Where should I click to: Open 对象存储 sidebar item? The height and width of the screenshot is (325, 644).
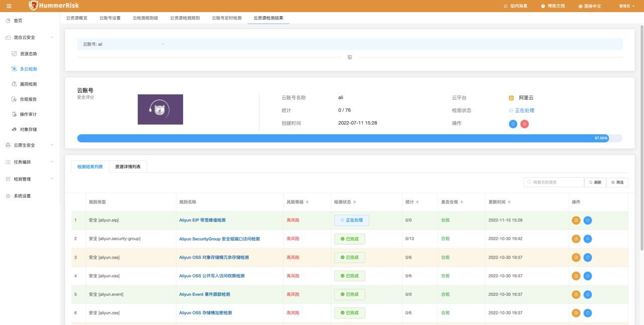pyautogui.click(x=25, y=129)
